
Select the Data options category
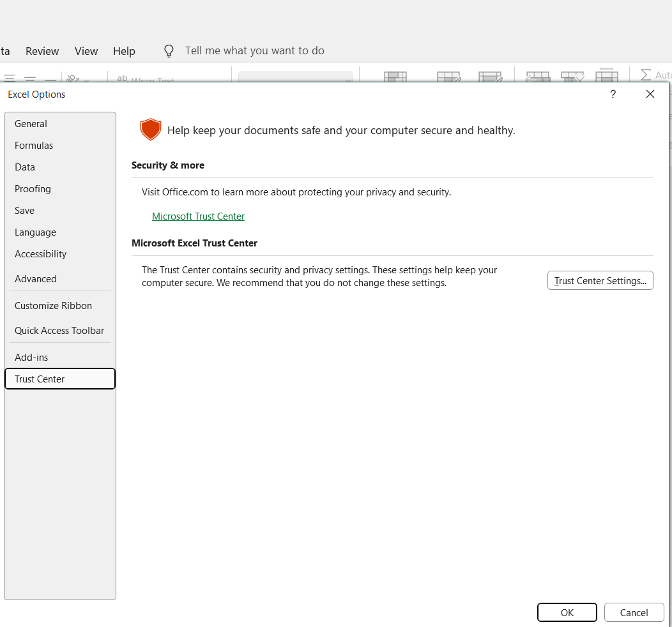pos(60,167)
